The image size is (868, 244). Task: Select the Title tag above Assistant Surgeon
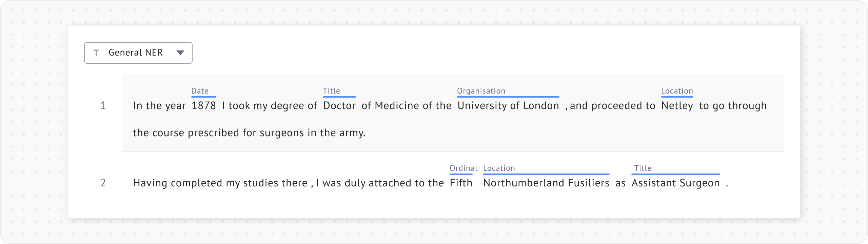(643, 168)
